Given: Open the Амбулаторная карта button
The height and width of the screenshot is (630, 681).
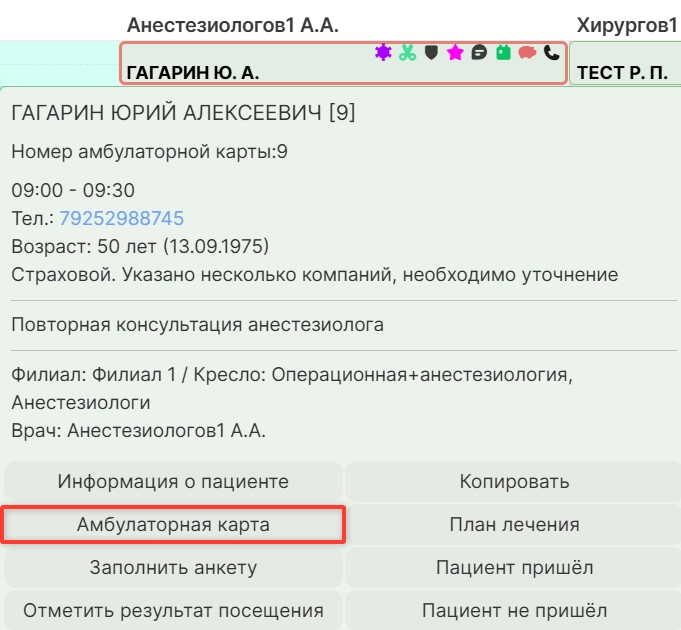Looking at the screenshot, I should tap(173, 525).
